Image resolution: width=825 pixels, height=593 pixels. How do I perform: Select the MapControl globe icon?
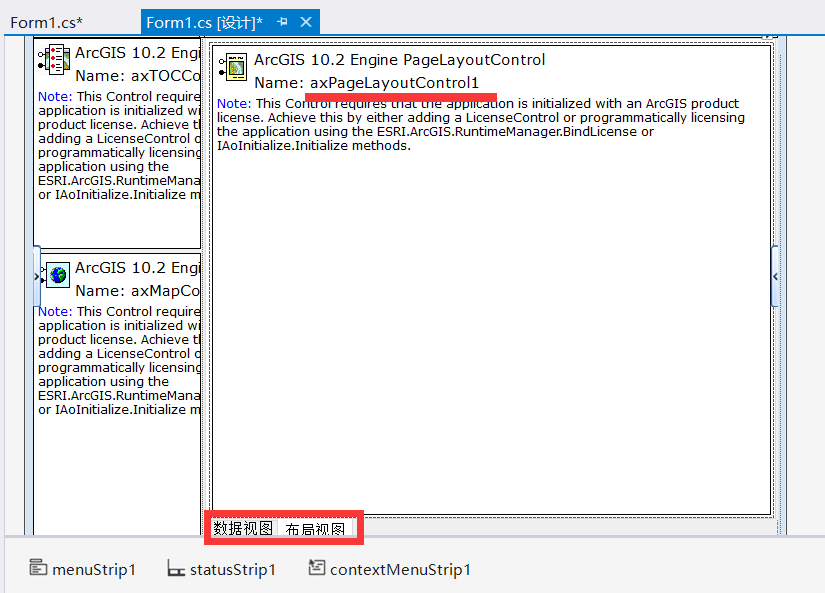click(57, 275)
